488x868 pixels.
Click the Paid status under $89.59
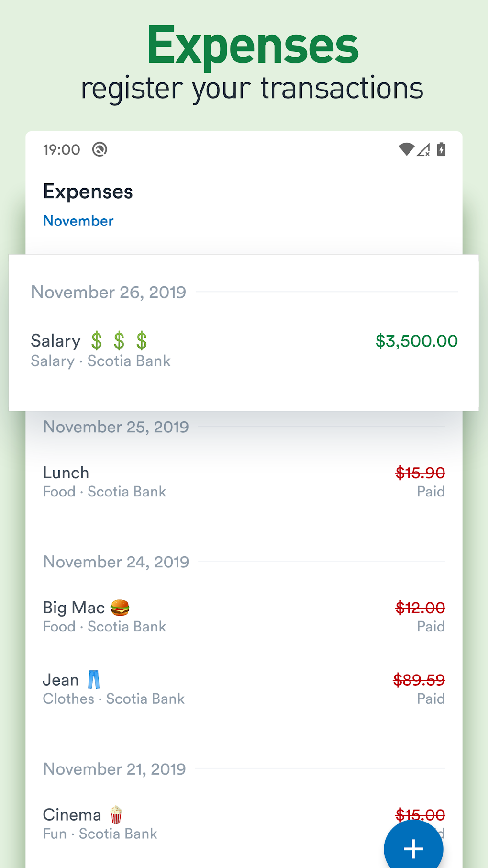pyautogui.click(x=431, y=699)
